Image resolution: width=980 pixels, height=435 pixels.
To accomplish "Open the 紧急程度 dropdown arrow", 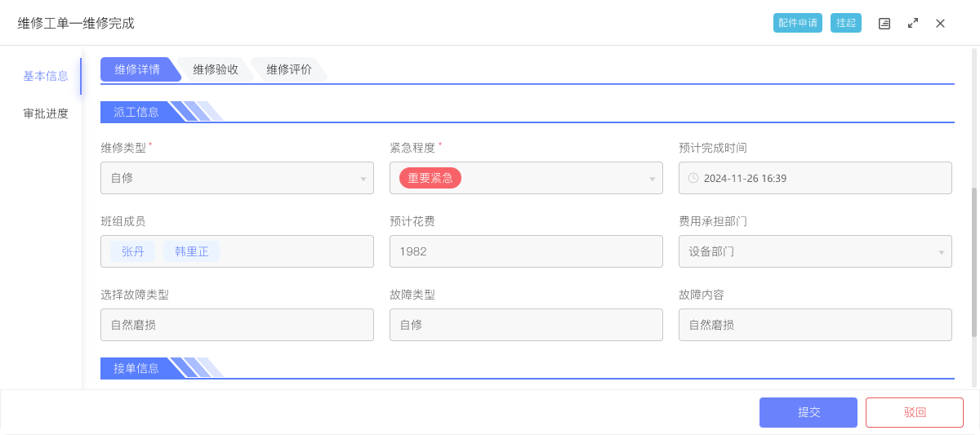I will point(653,179).
